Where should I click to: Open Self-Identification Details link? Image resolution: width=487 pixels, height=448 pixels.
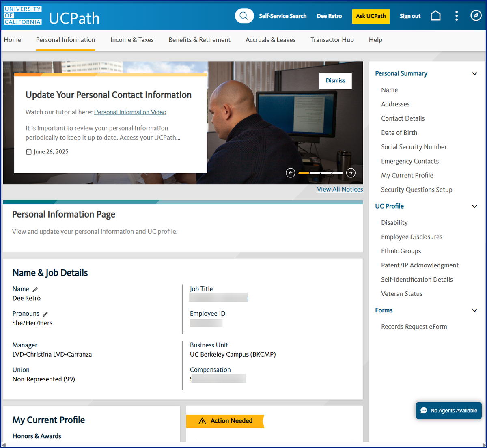[417, 280]
